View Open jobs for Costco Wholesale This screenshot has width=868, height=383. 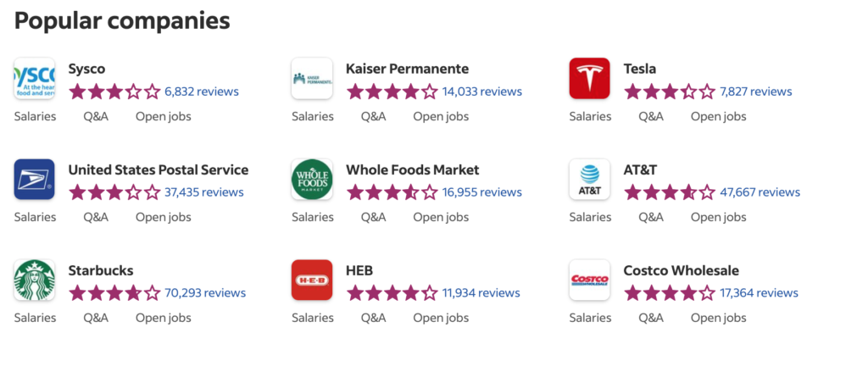(x=718, y=318)
